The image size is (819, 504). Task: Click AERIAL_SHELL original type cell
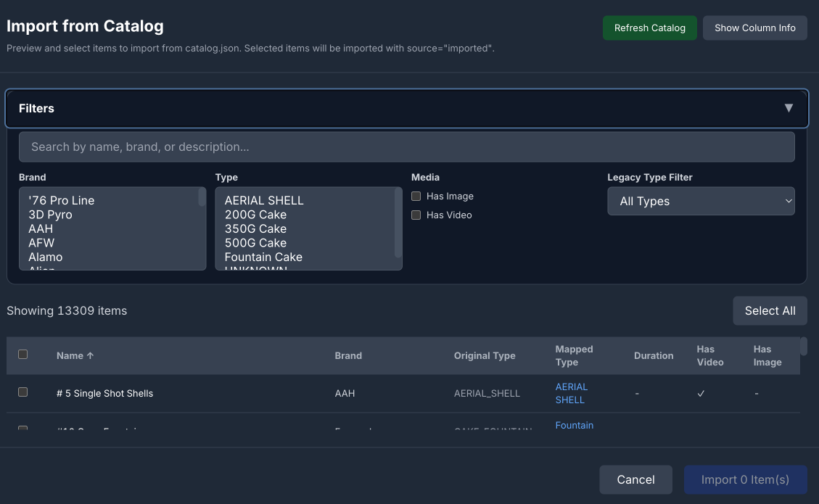point(487,393)
